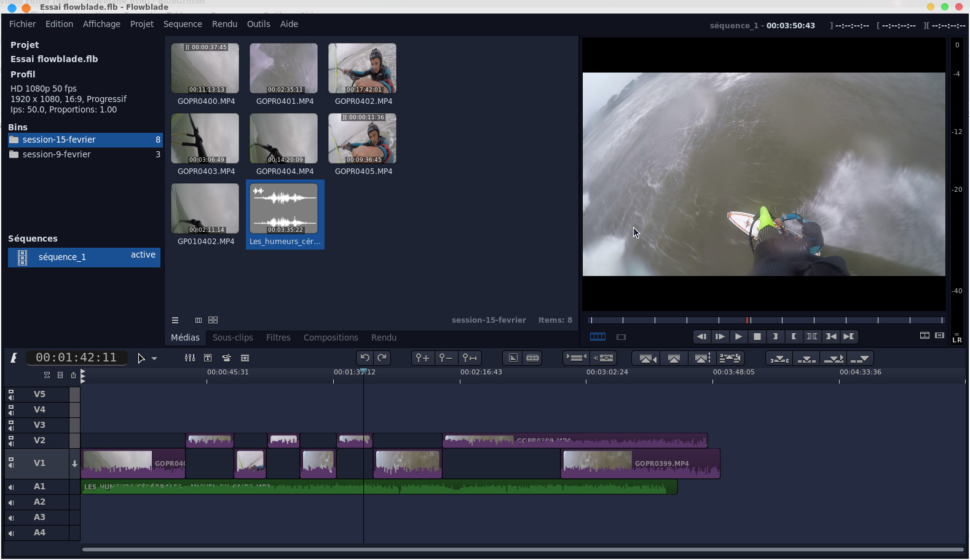The image size is (970, 560).
Task: Click the stop button under the monitor
Action: (757, 336)
